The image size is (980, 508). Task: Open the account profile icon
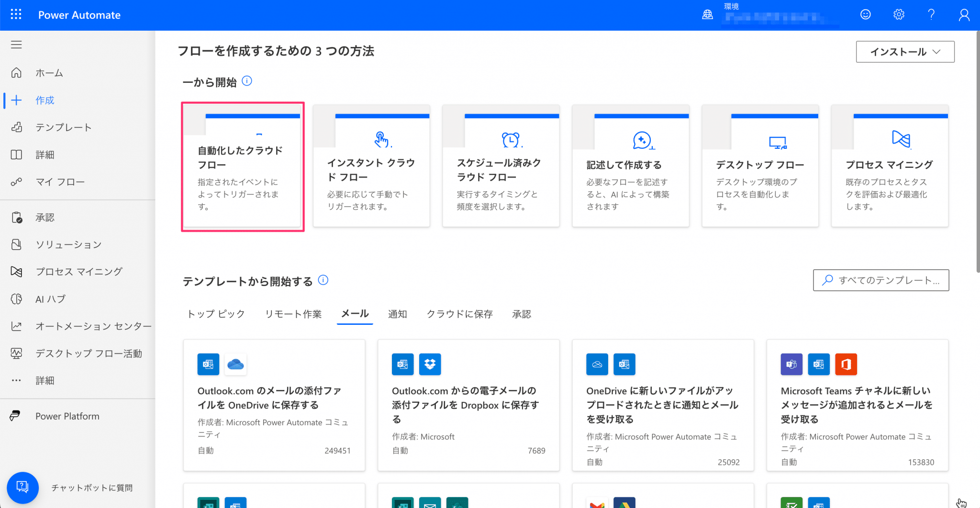[964, 15]
